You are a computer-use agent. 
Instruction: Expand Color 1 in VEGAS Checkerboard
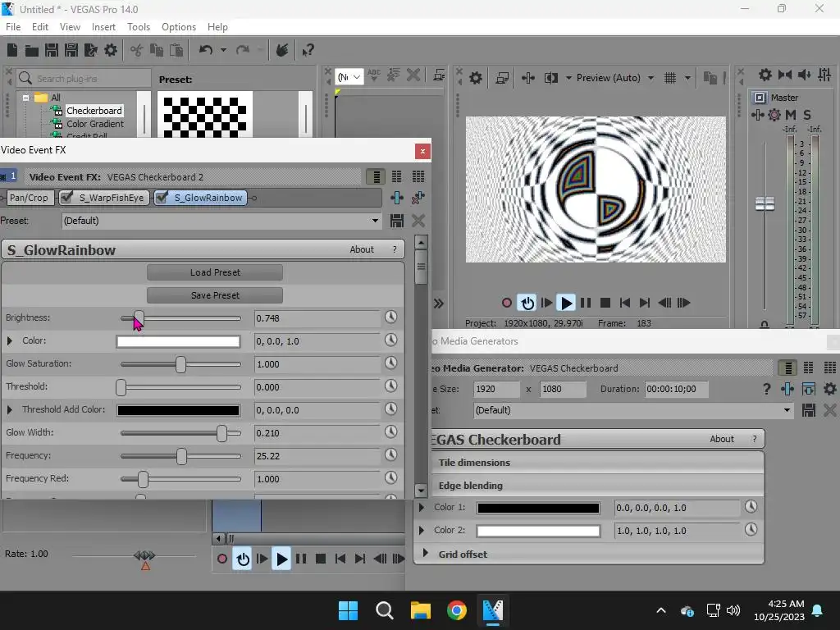tap(422, 507)
